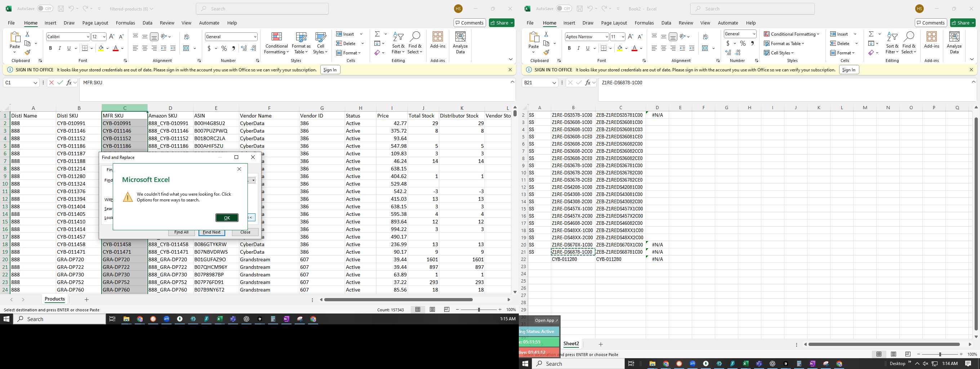Expand left formula bar chevron
The width and height of the screenshot is (980, 369).
coord(512,82)
